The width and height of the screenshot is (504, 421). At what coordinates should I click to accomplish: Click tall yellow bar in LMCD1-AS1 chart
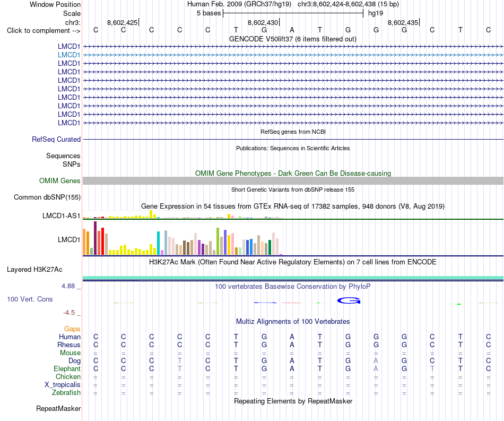coord(151,214)
